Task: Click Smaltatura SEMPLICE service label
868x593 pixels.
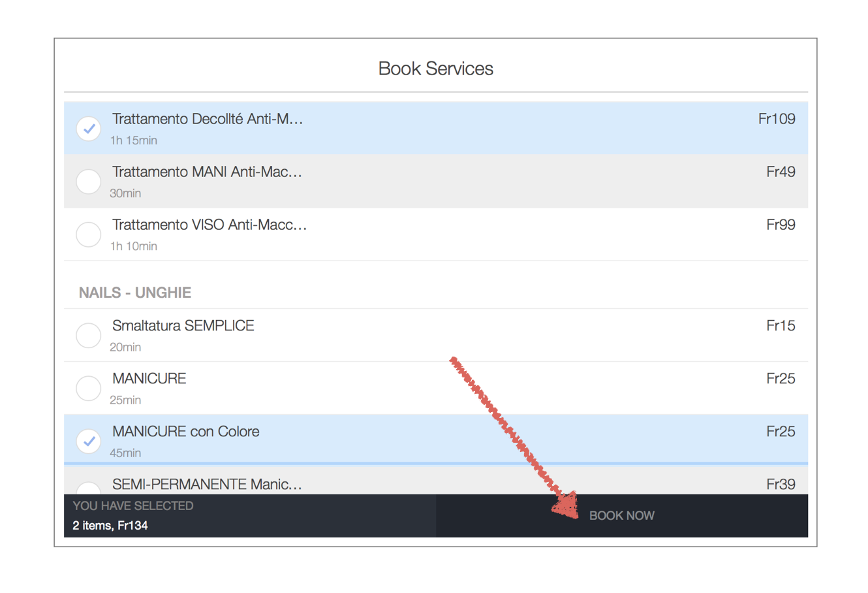Action: (x=183, y=325)
